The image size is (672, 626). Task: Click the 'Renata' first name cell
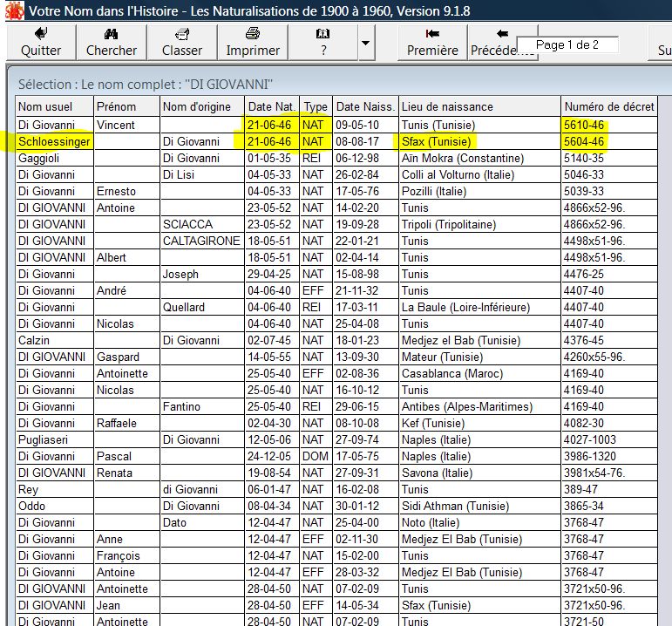click(126, 473)
